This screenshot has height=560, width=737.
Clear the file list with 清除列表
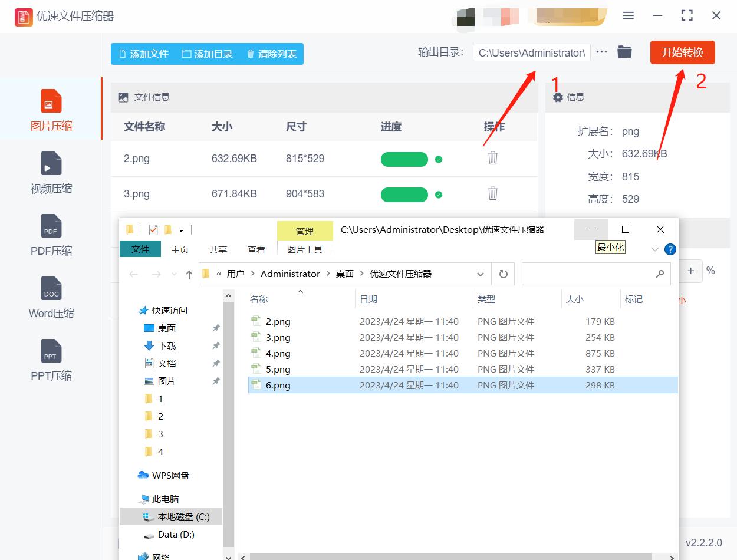[x=271, y=53]
